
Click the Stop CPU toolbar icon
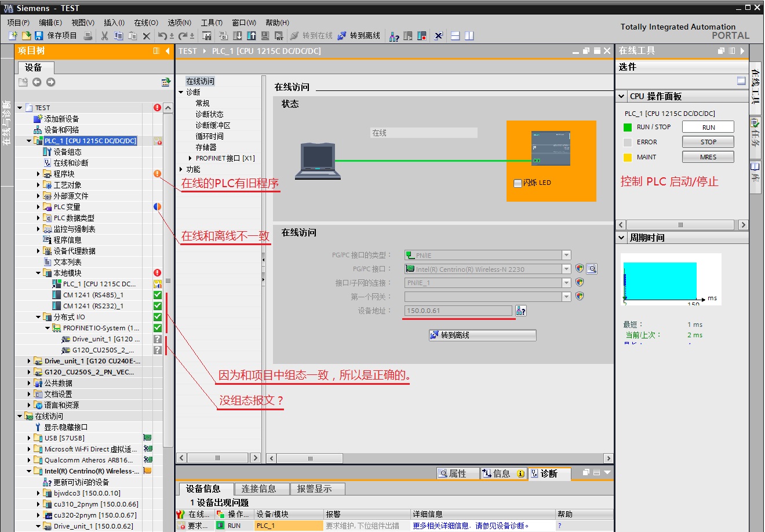(x=422, y=36)
